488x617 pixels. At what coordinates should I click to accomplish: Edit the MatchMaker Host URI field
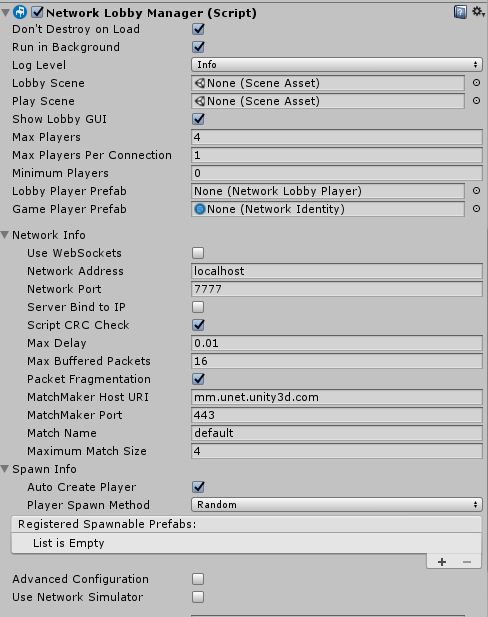[337, 397]
